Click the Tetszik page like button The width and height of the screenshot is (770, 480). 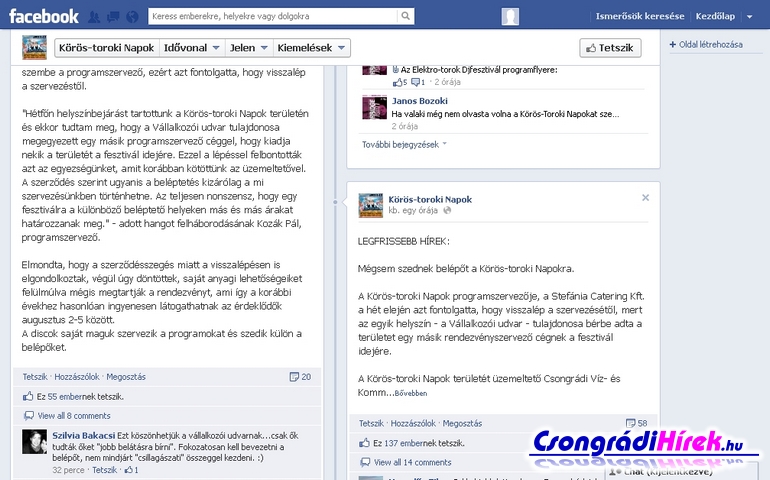[x=610, y=48]
